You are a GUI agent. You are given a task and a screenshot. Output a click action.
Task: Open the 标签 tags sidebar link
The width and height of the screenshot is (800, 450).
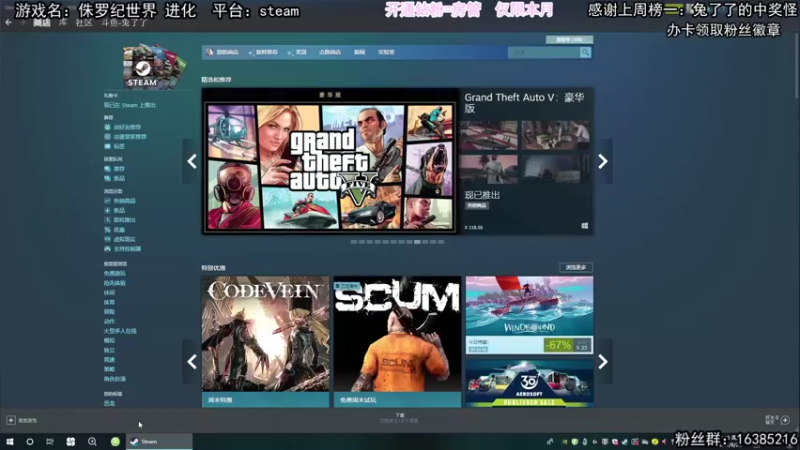pos(119,146)
